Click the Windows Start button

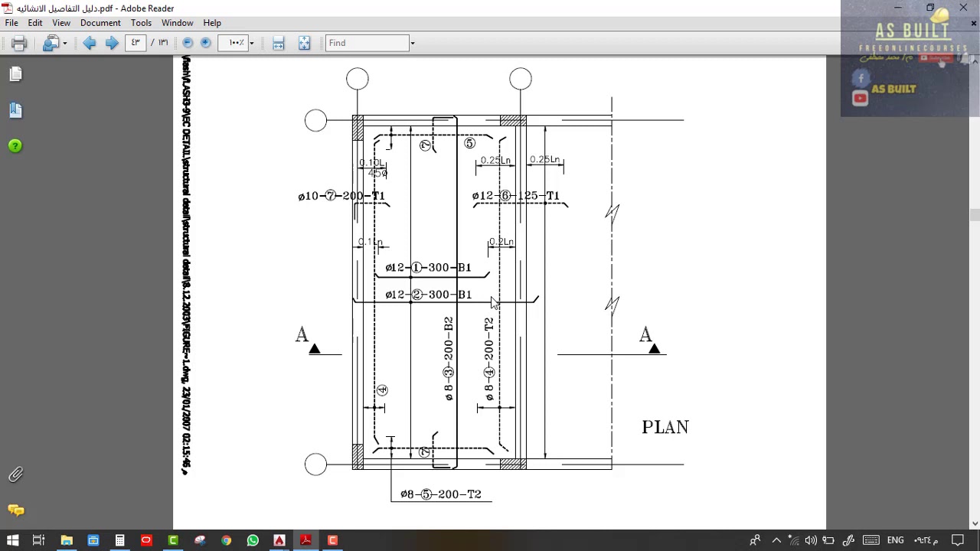(12, 540)
